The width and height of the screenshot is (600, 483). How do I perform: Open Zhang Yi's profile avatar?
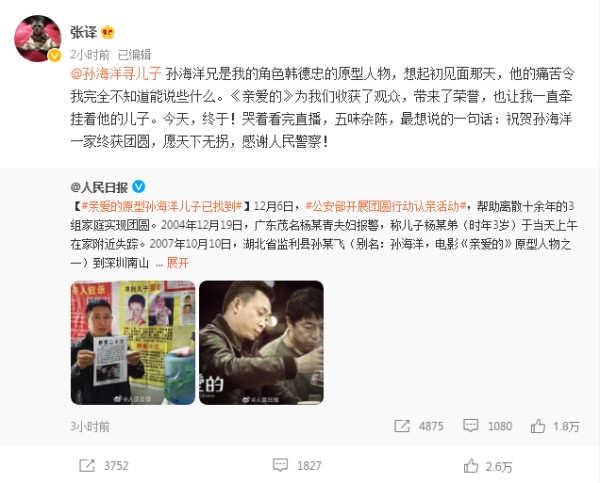click(38, 38)
